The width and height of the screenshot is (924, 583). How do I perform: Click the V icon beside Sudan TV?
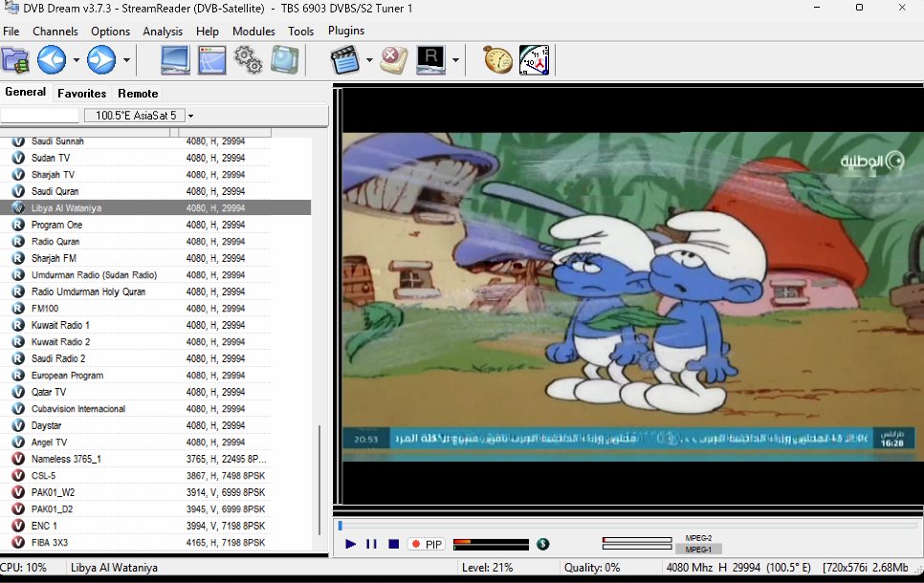coord(18,158)
